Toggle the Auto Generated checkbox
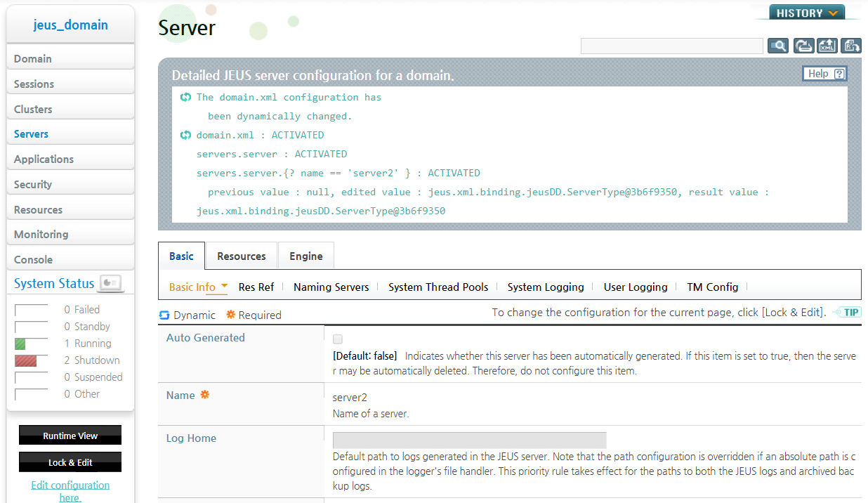868x503 pixels. coord(338,339)
